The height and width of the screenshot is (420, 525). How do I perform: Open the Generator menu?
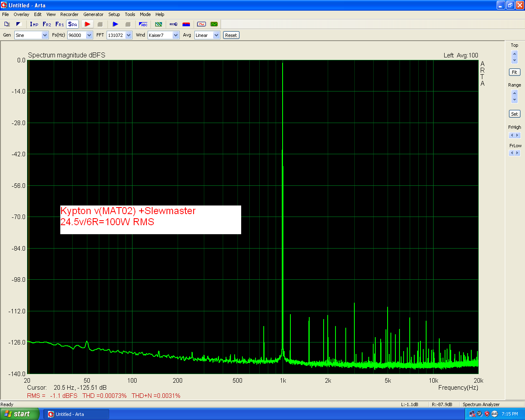[x=94, y=14]
